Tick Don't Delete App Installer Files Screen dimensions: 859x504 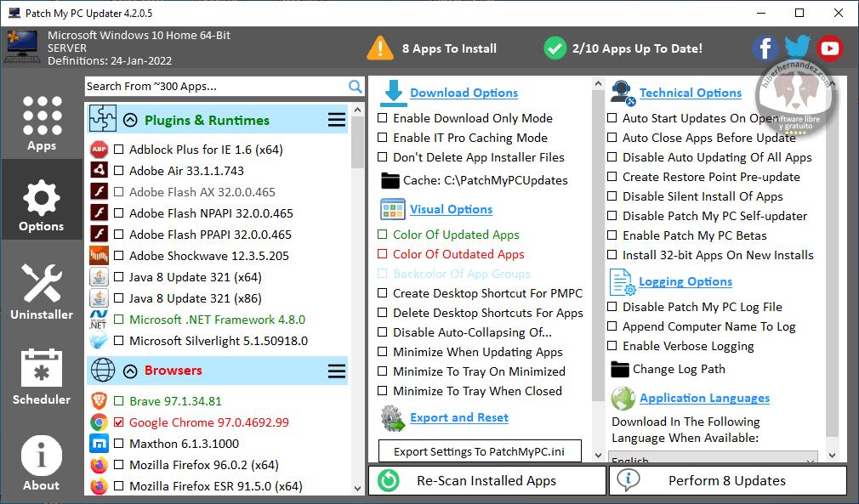(x=383, y=157)
